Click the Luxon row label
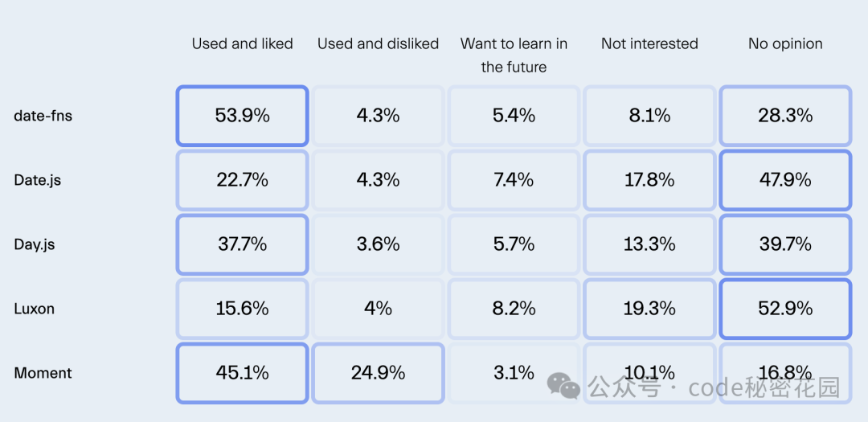The image size is (868, 422). click(35, 309)
